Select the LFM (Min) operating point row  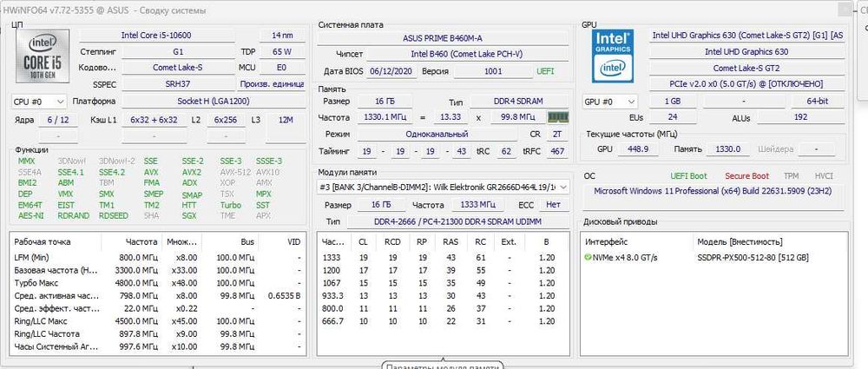157,258
